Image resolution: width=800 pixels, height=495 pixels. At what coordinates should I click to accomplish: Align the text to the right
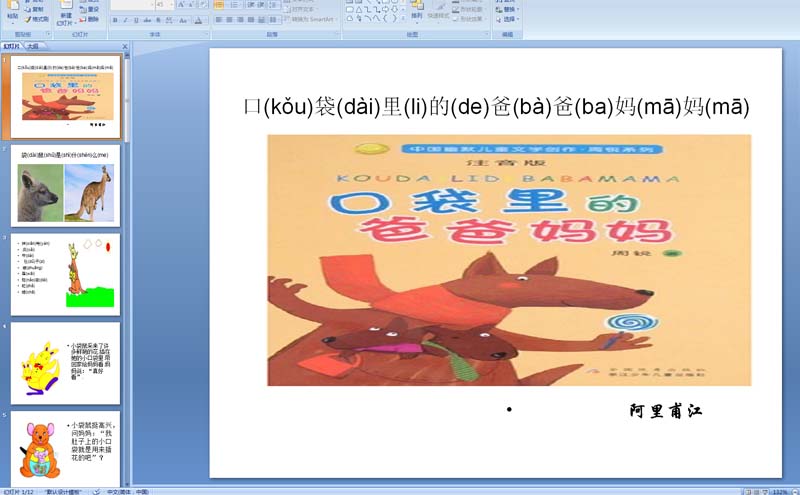[x=240, y=20]
